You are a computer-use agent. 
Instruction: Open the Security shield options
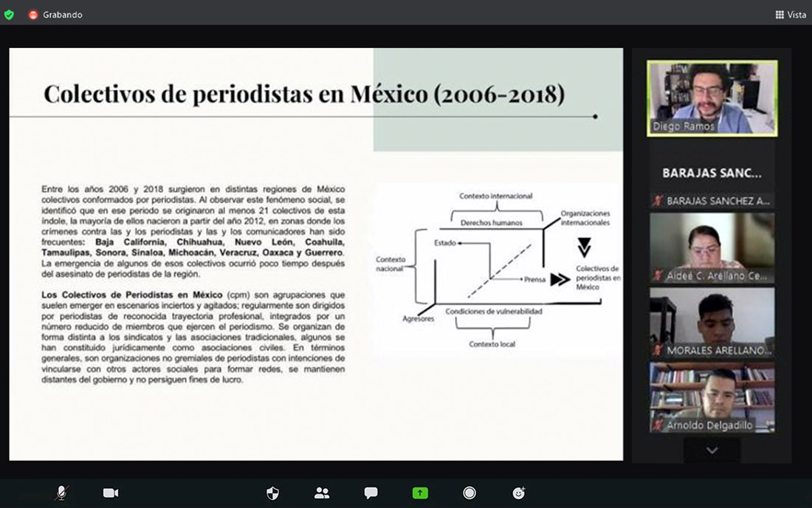[272, 493]
